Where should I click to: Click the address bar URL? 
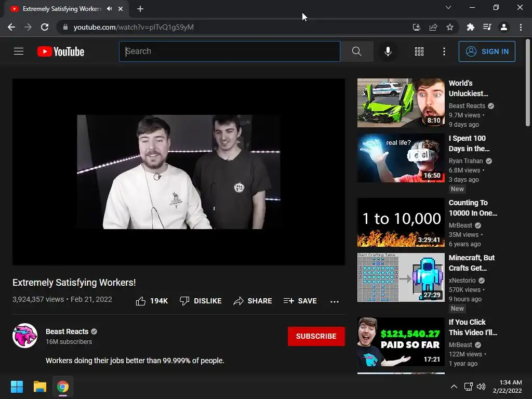pyautogui.click(x=134, y=27)
